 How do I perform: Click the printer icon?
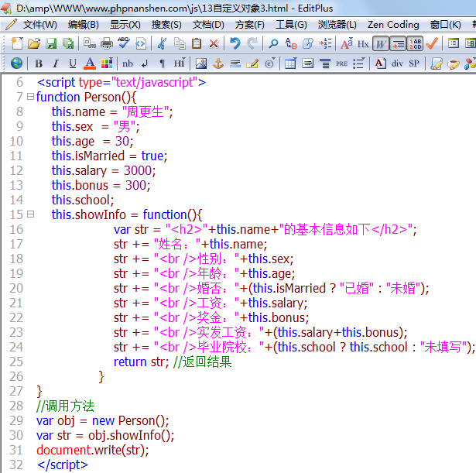coord(107,43)
